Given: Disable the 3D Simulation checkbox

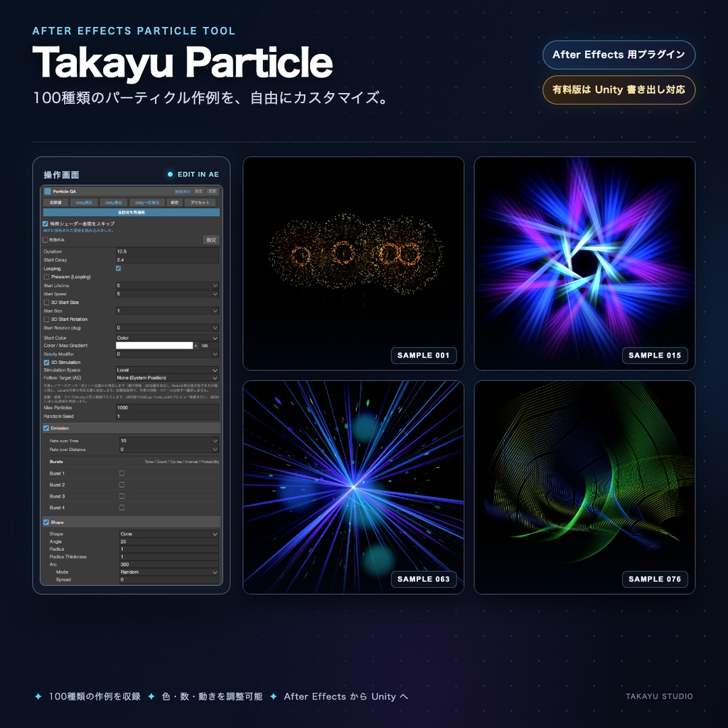Looking at the screenshot, I should tap(46, 363).
